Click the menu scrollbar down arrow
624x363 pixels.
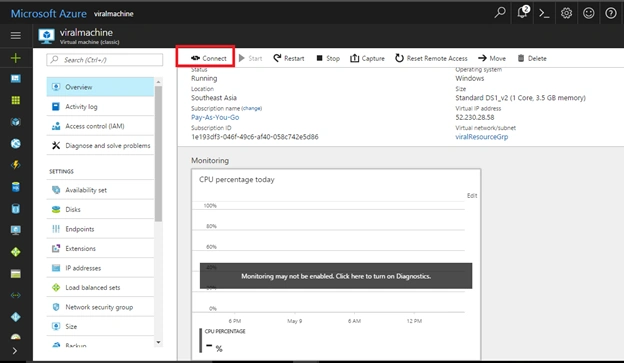click(x=158, y=342)
